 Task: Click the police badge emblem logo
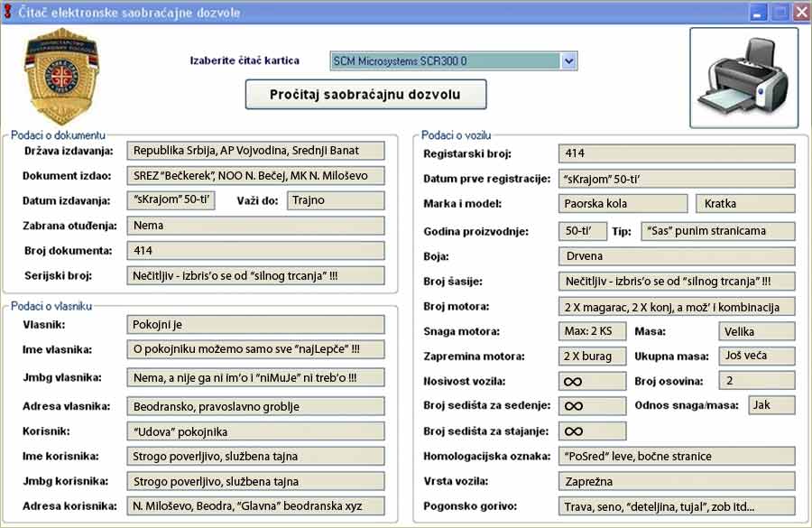pos(62,78)
